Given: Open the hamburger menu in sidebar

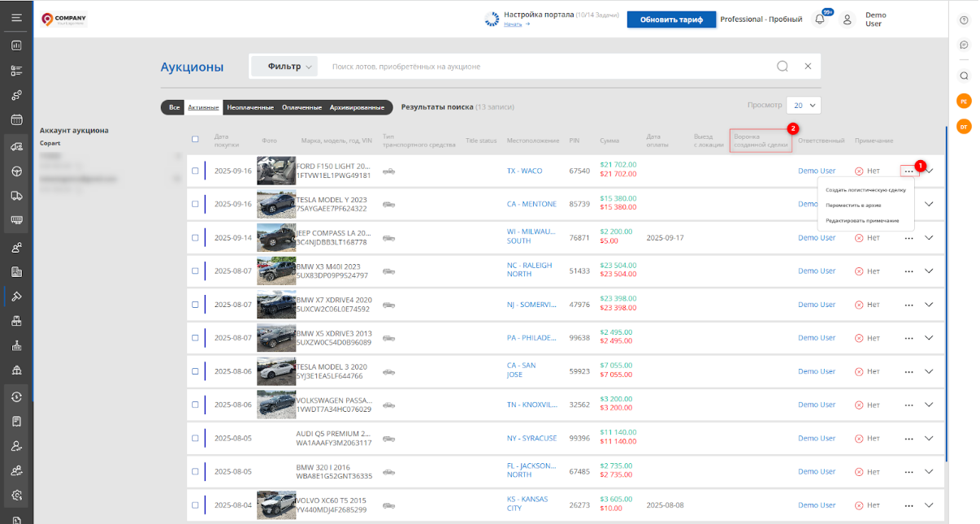Looking at the screenshot, I should coord(16,17).
